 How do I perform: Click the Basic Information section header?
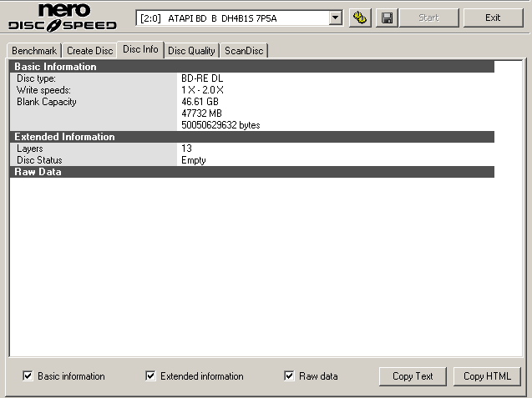coord(252,67)
